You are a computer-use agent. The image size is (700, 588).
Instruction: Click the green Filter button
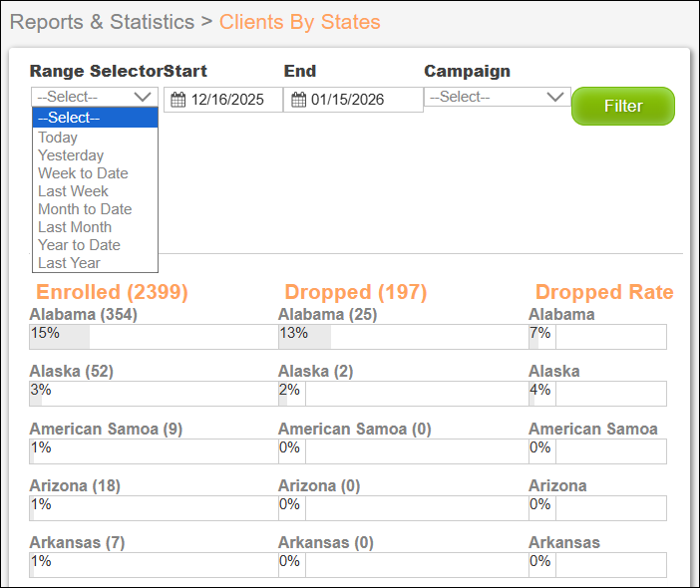pos(623,107)
